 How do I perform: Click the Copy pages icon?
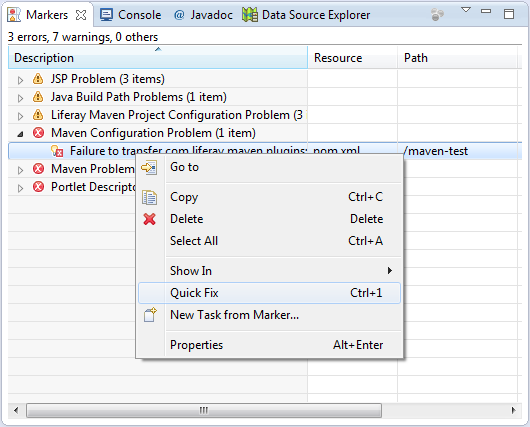149,197
